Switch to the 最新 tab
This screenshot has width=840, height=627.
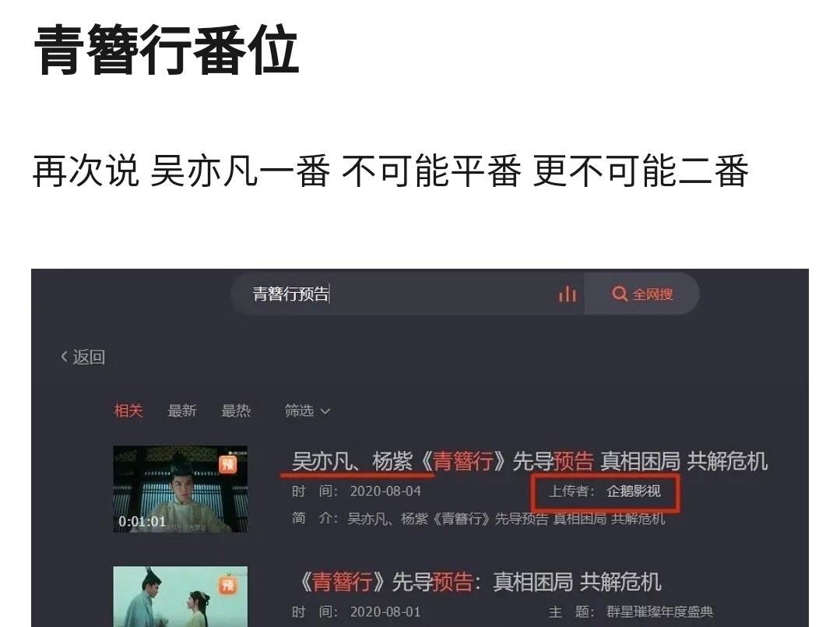[182, 411]
